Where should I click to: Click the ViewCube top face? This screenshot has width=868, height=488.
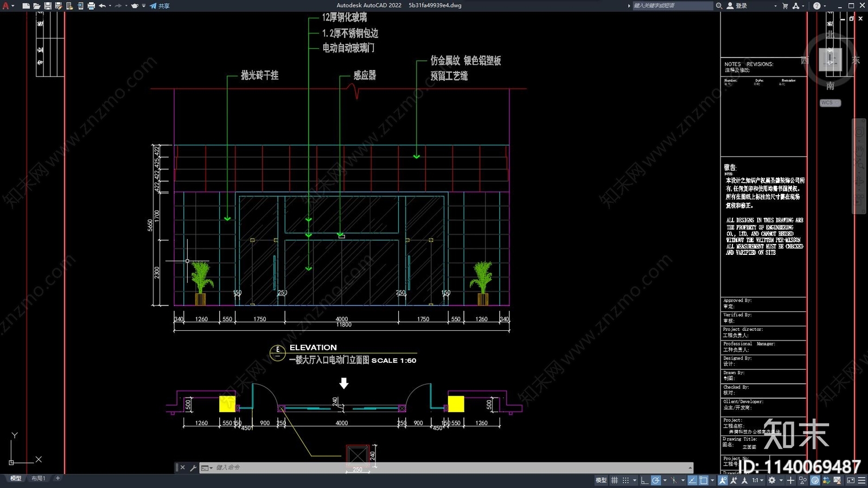coord(830,59)
